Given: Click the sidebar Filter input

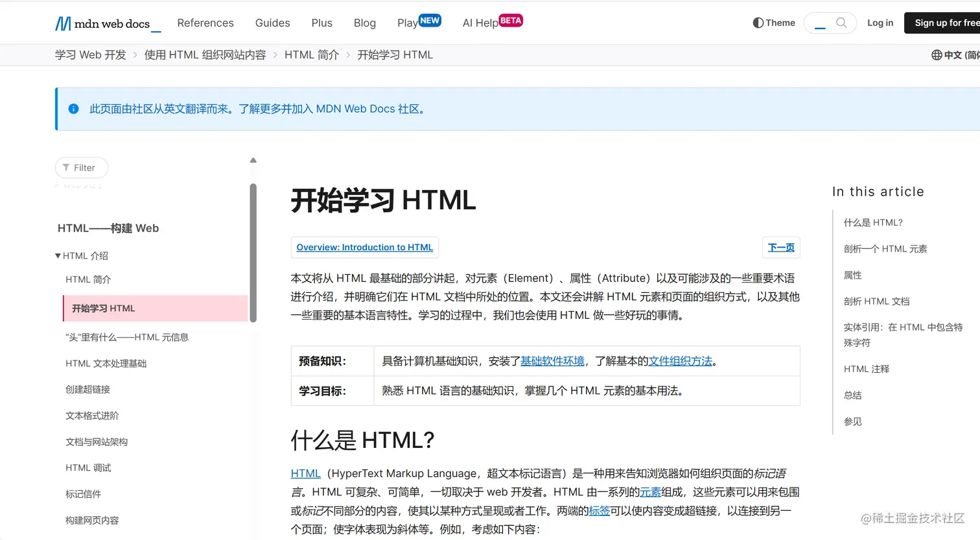Looking at the screenshot, I should tap(82, 167).
